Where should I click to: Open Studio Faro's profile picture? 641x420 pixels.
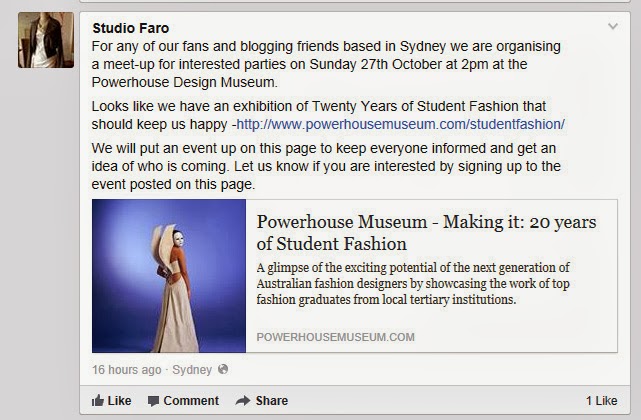pyautogui.click(x=46, y=41)
